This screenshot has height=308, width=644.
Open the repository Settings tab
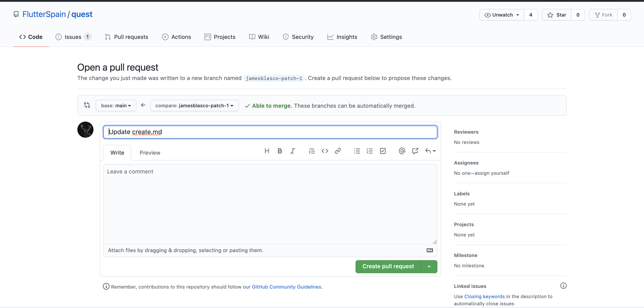[x=386, y=37]
